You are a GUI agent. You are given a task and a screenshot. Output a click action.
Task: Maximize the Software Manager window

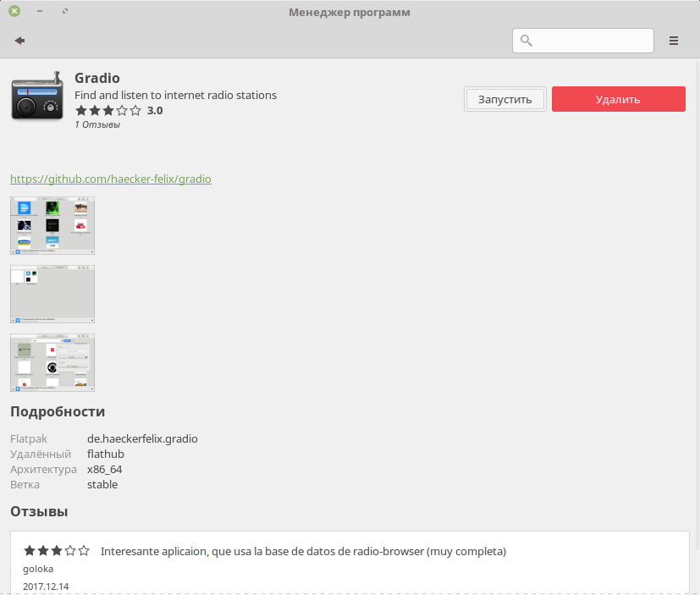pos(65,11)
